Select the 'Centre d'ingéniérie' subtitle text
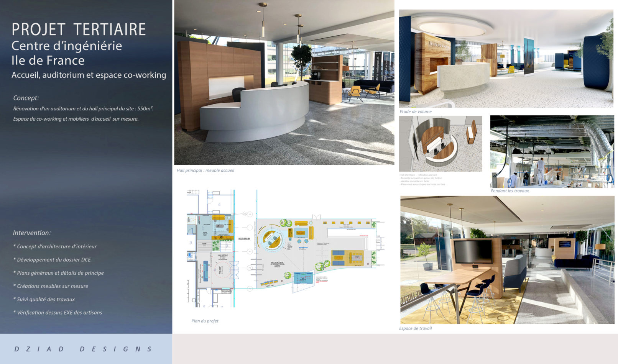The height and width of the screenshot is (364, 618). pyautogui.click(x=67, y=46)
